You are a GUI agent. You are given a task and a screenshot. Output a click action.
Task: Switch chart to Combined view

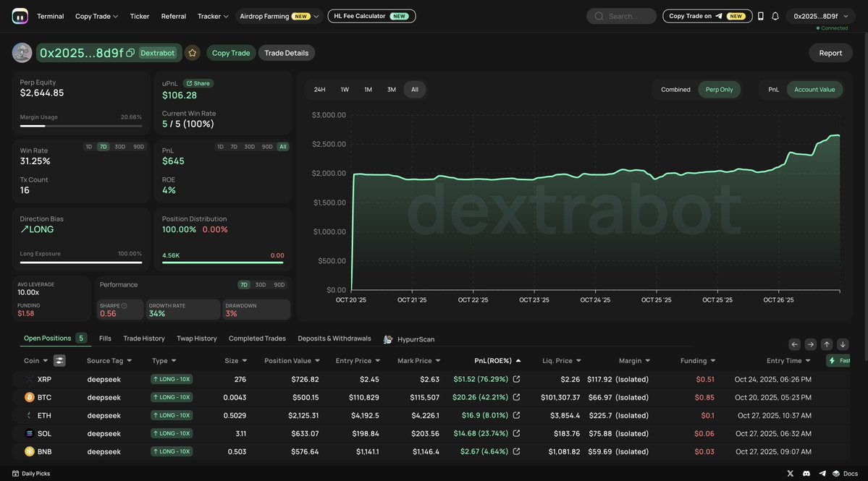tap(675, 90)
